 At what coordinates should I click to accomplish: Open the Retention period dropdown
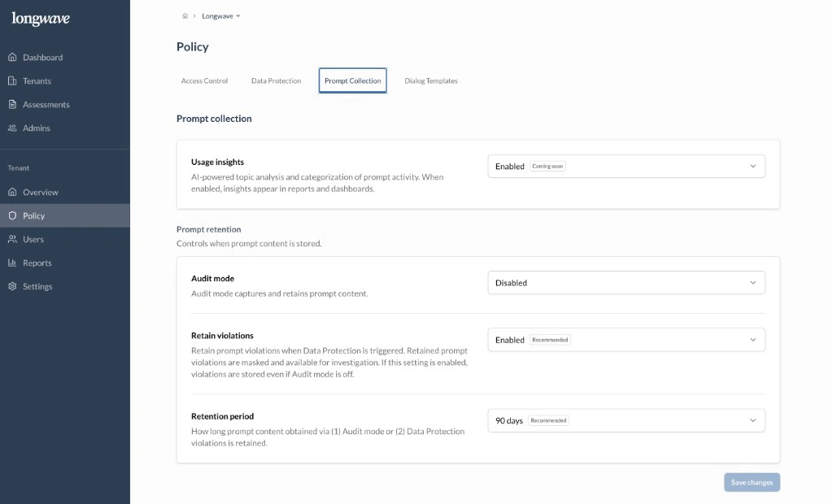(626, 420)
